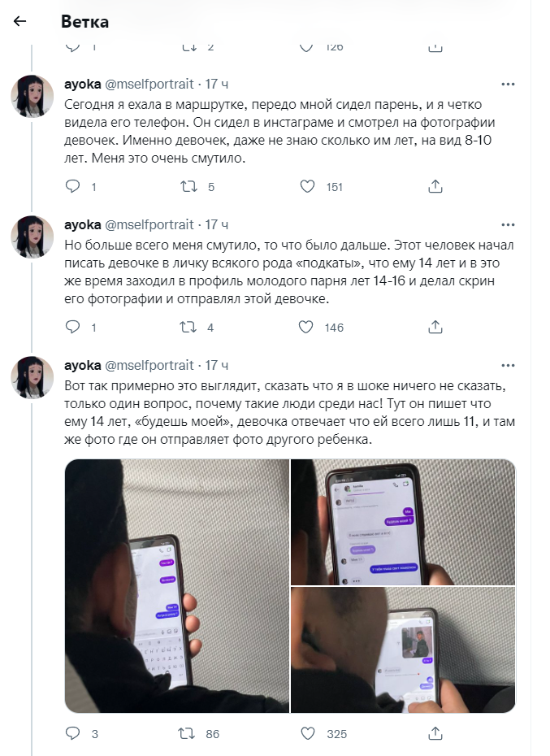Open the top-right chat screenshot photo
The width and height of the screenshot is (550, 756).
(x=403, y=522)
